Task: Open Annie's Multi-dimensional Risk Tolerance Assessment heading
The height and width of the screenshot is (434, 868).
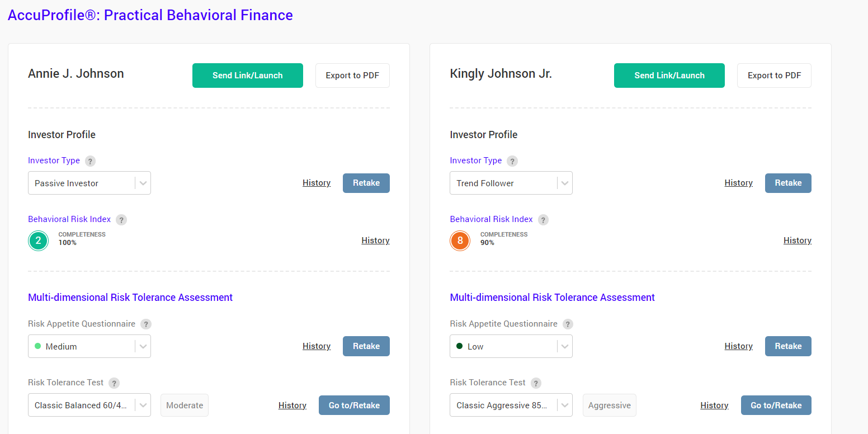Action: 130,298
